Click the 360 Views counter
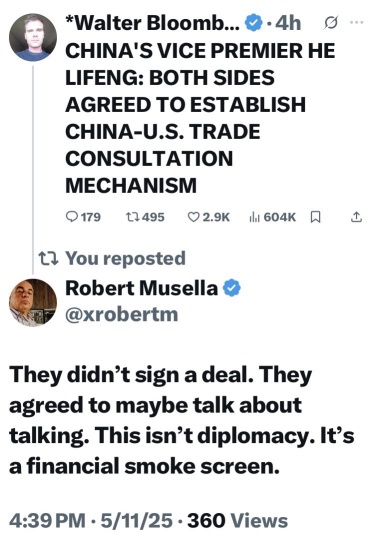The image size is (374, 556). pyautogui.click(x=238, y=521)
